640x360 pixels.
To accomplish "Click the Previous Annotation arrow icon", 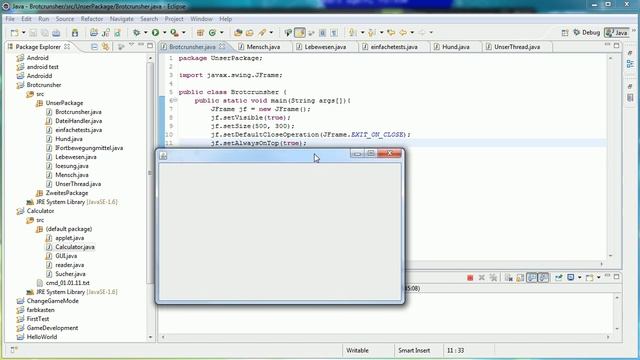I will tap(372, 33).
